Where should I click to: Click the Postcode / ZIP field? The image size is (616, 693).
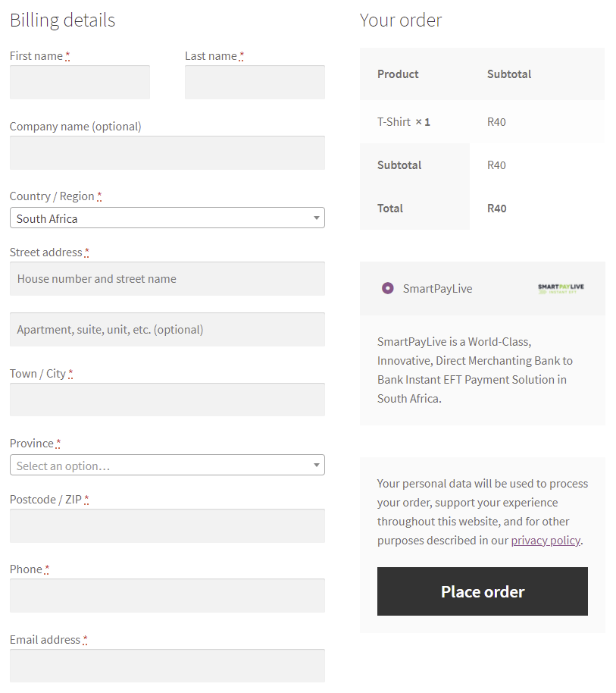pyautogui.click(x=167, y=526)
